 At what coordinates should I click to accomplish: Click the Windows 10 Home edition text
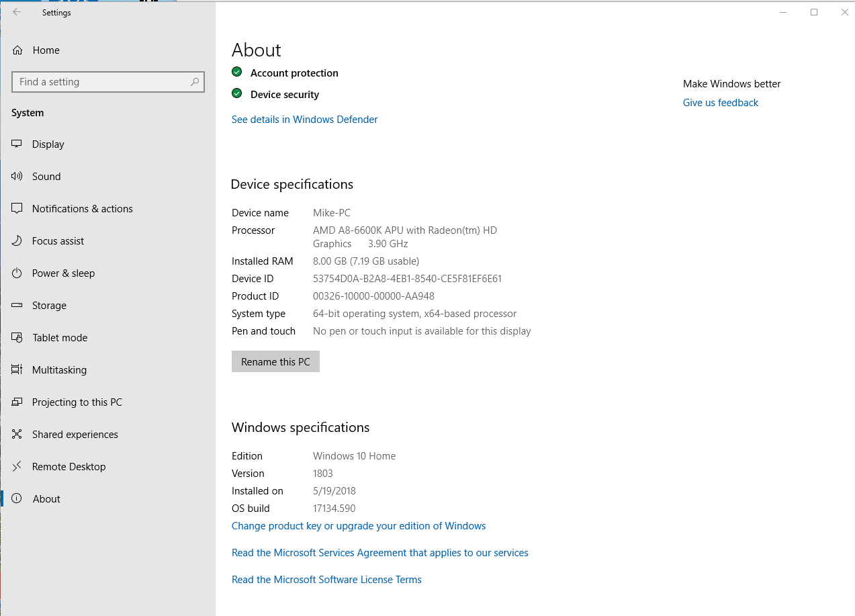coord(355,456)
